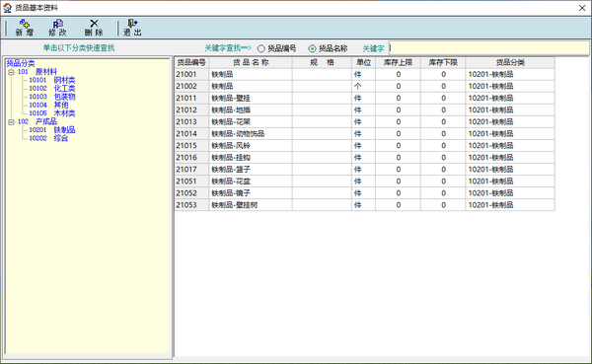Click code cell 21011
Screen dimensions: 592x364
[191, 99]
